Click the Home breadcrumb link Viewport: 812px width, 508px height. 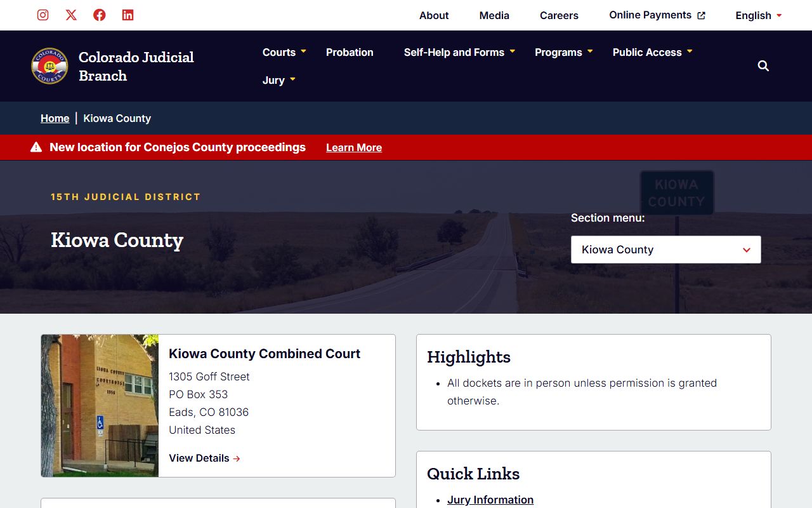pyautogui.click(x=55, y=118)
